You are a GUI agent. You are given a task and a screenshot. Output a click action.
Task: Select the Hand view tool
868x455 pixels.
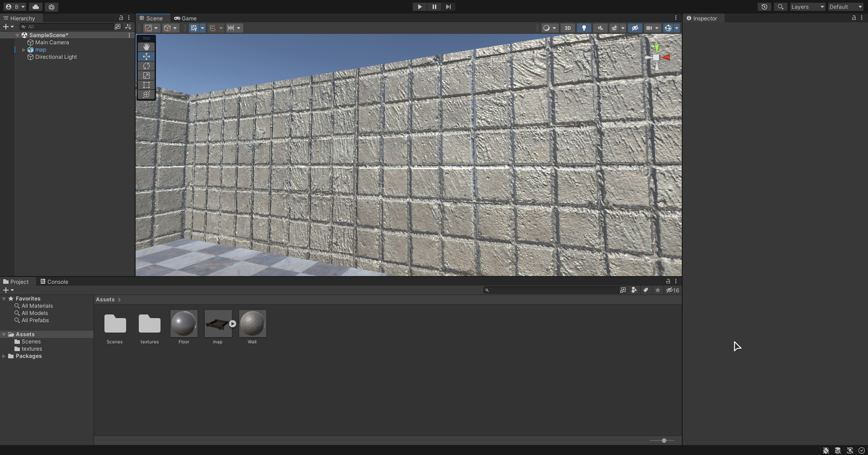[x=146, y=47]
